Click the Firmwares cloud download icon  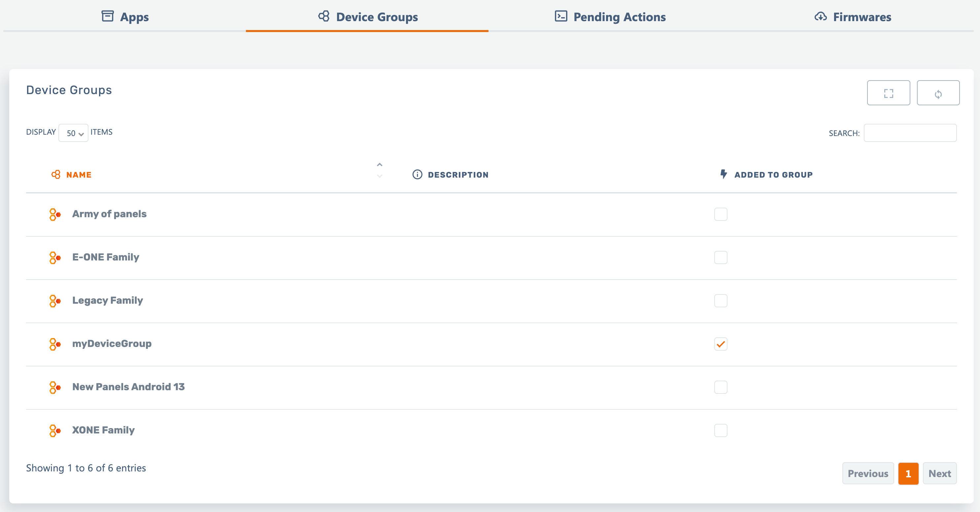point(820,17)
